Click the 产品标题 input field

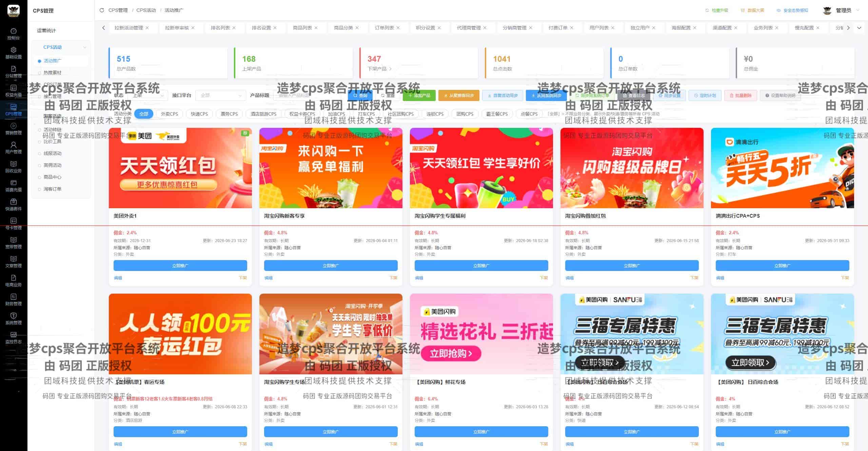click(x=307, y=95)
